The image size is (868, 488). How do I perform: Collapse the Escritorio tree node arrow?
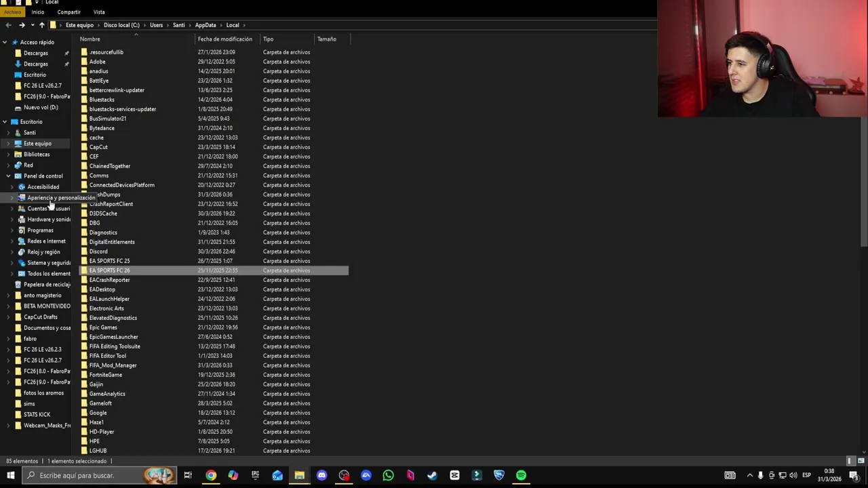pyautogui.click(x=5, y=122)
